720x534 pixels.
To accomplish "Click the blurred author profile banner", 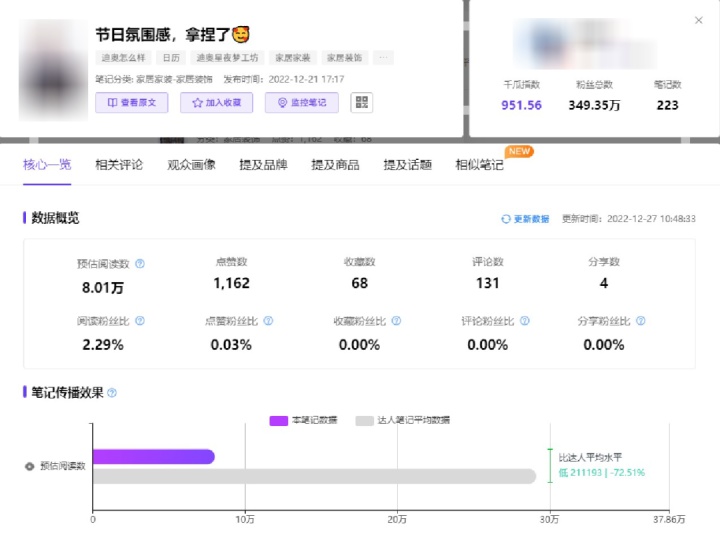I will (x=584, y=44).
